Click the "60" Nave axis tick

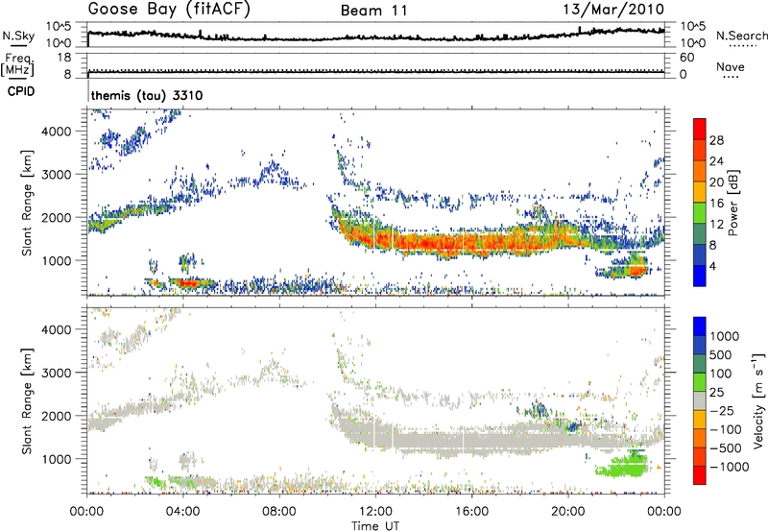tap(686, 58)
